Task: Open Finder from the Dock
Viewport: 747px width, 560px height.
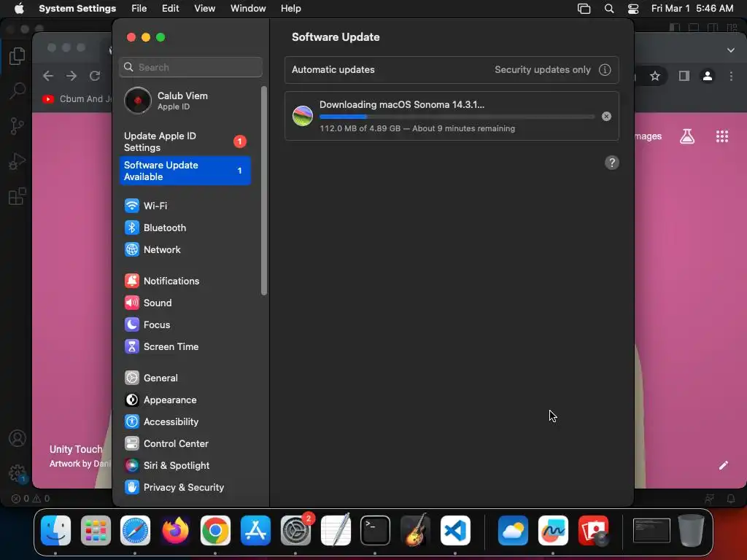Action: (55, 530)
